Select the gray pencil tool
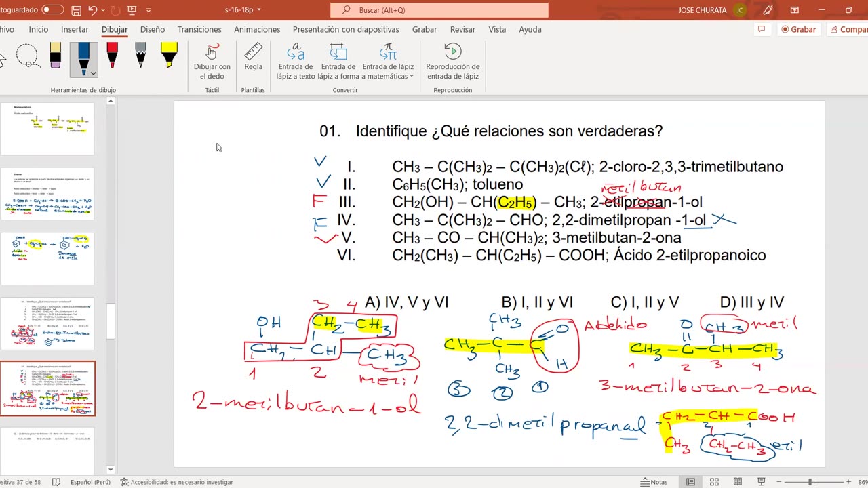This screenshot has width=868, height=488. (x=141, y=56)
